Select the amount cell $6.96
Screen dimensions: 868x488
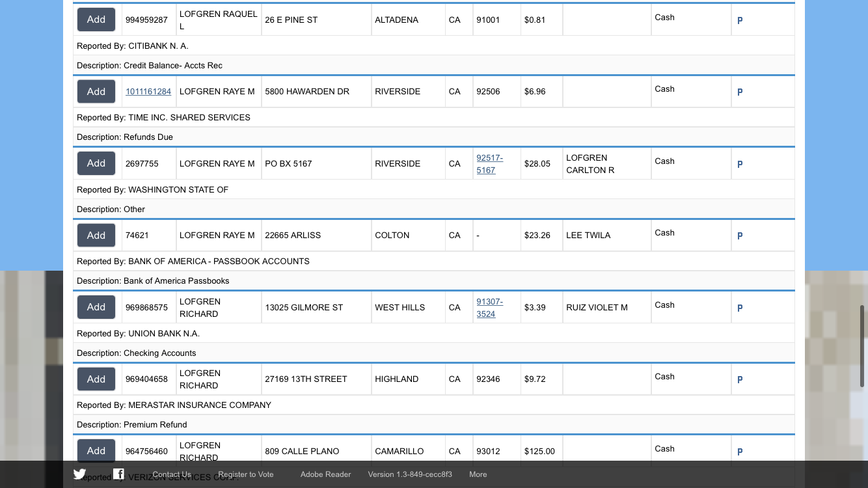click(541, 92)
